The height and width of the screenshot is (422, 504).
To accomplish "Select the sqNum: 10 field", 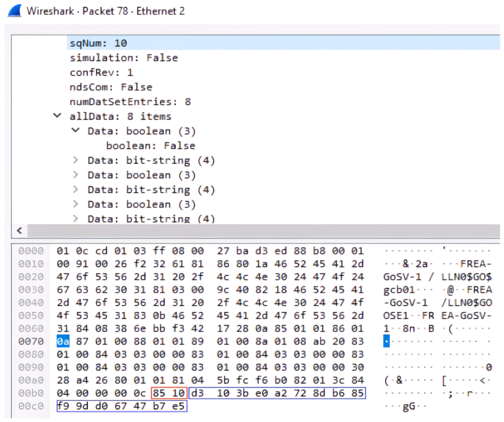I will click(98, 43).
